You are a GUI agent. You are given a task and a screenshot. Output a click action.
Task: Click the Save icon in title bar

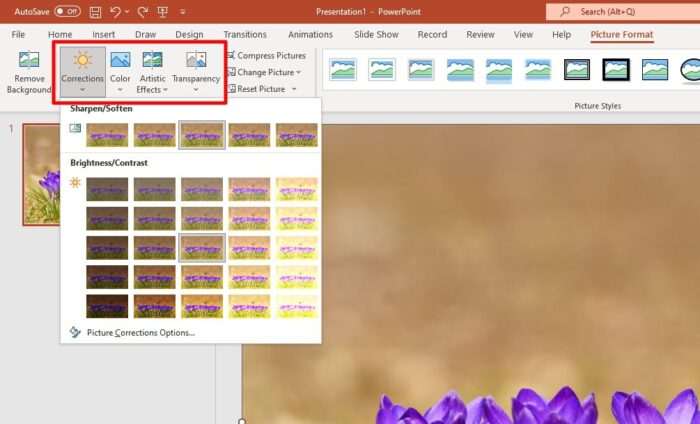(95, 12)
